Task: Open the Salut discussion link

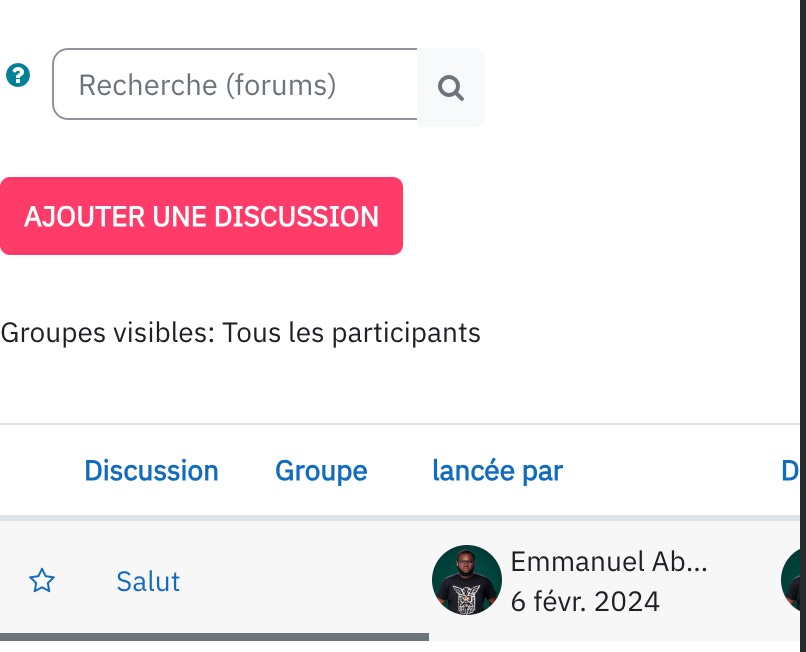Action: (x=148, y=582)
